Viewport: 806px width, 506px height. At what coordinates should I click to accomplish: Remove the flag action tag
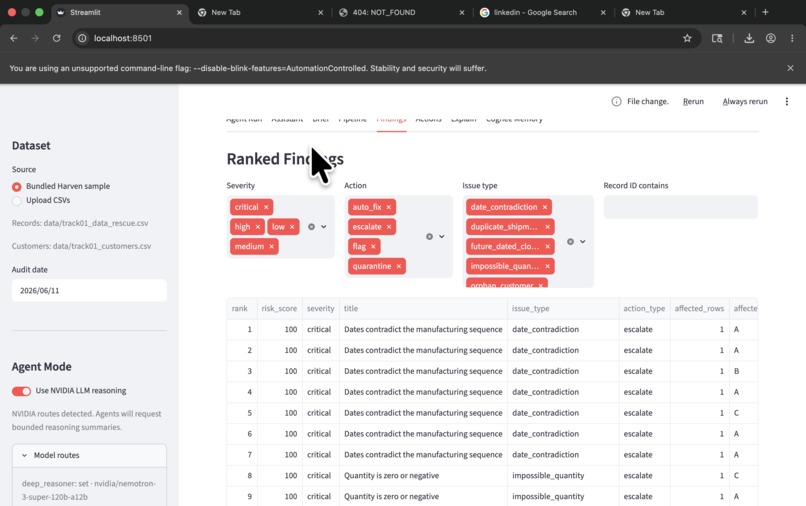[373, 246]
